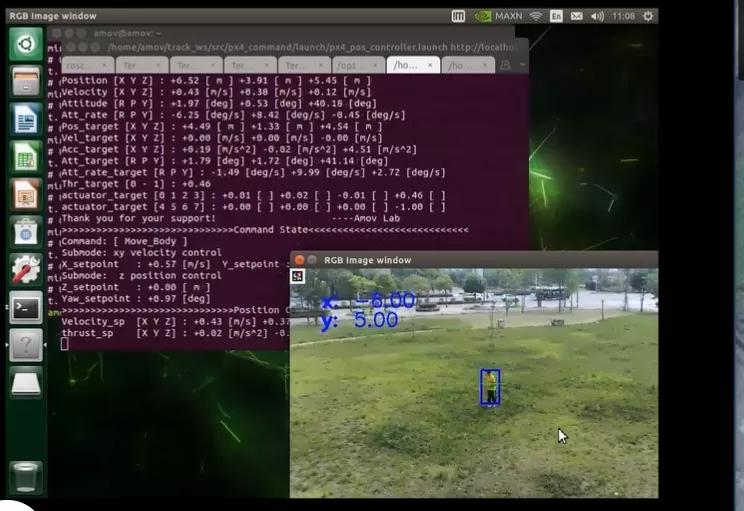Click the Velocity [X Y Z] line in terminal

(216, 92)
